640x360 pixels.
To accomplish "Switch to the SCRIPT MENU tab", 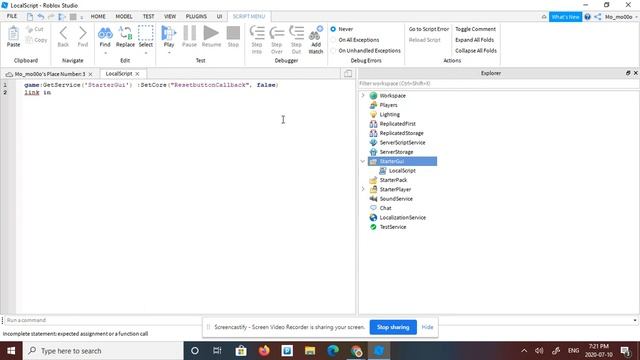I will (249, 16).
